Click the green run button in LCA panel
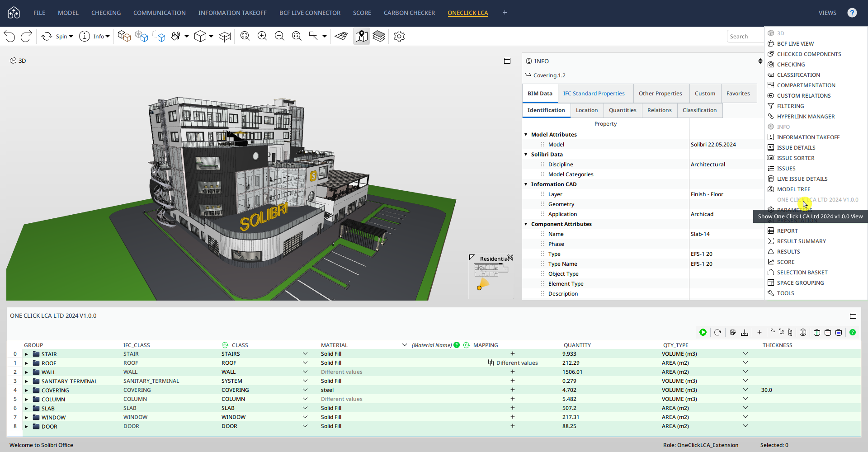 click(x=703, y=332)
